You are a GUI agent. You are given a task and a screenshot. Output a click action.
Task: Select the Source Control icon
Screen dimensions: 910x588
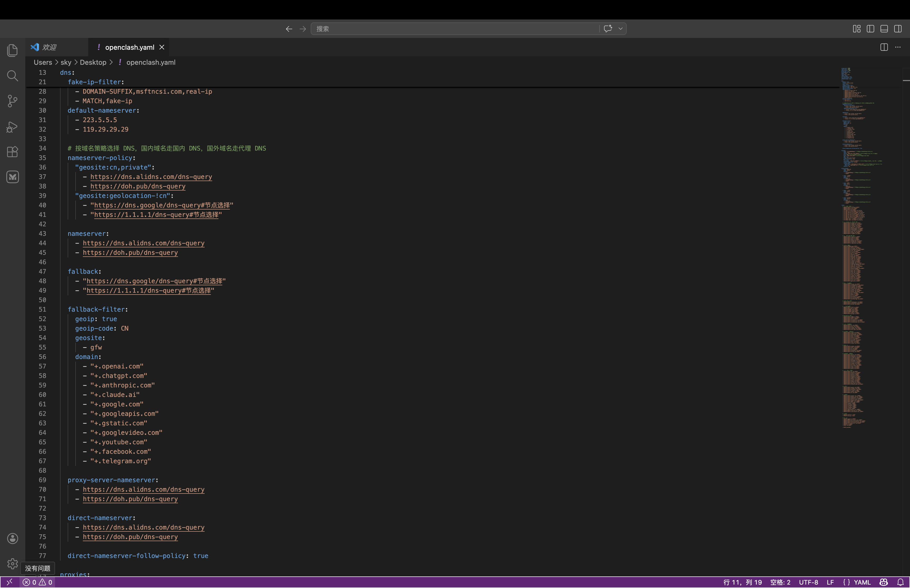(12, 101)
